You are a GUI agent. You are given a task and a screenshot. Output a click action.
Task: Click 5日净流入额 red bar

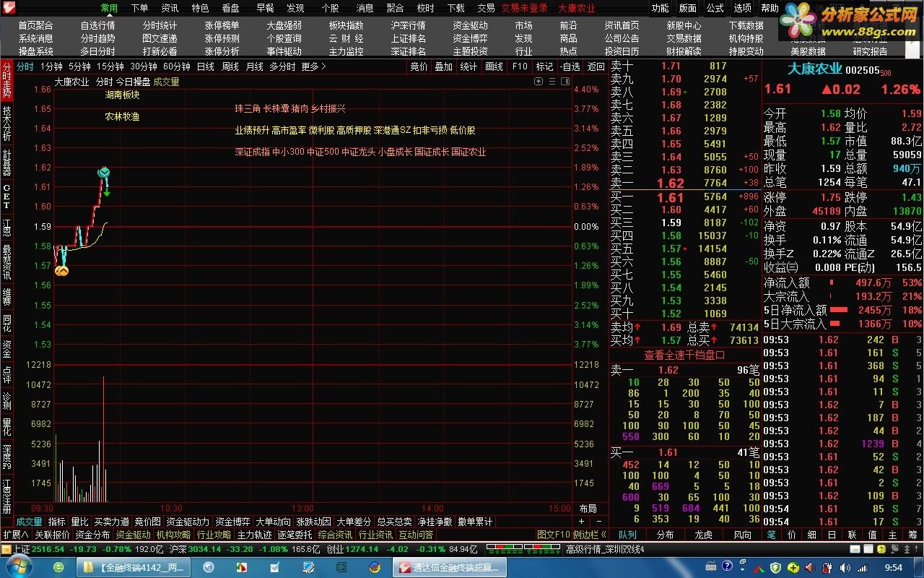click(x=839, y=310)
